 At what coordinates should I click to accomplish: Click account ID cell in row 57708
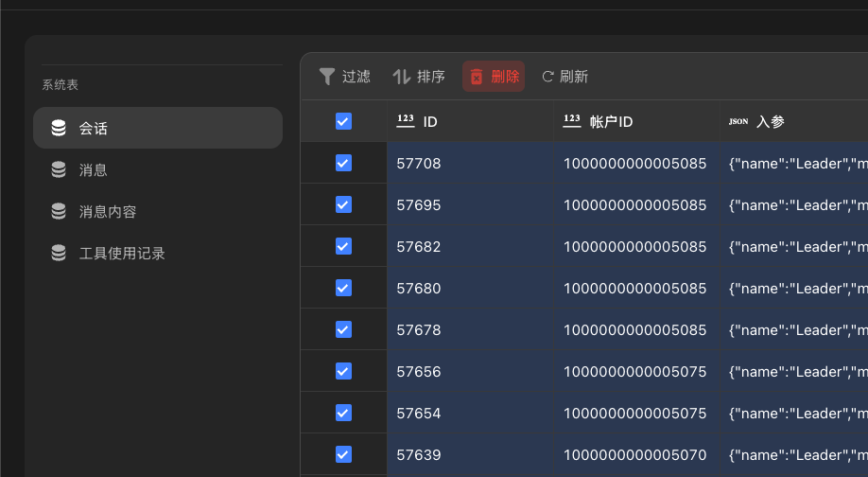coord(636,163)
